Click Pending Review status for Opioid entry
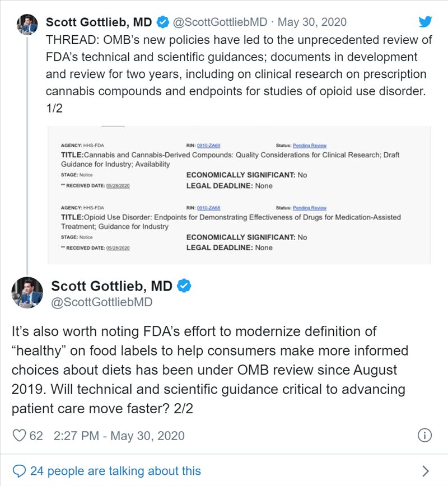The height and width of the screenshot is (486, 448). point(310,208)
